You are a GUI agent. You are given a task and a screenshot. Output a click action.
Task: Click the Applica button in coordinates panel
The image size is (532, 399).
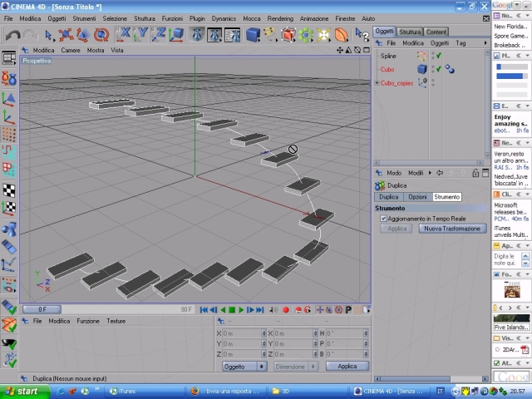tap(347, 366)
